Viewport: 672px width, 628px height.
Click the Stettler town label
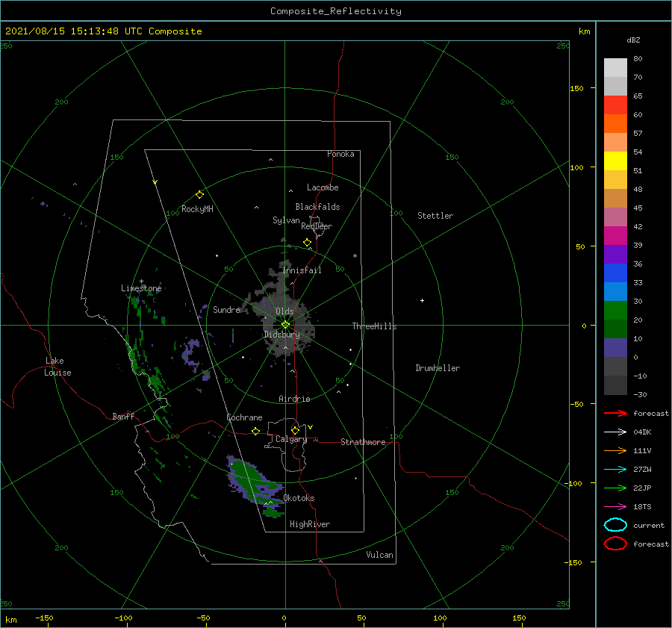(x=435, y=216)
